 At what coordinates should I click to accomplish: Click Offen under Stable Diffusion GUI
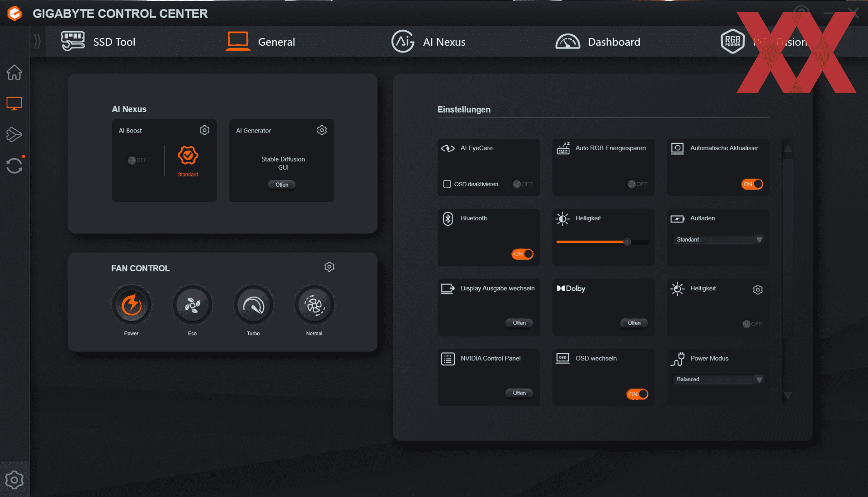pos(282,185)
